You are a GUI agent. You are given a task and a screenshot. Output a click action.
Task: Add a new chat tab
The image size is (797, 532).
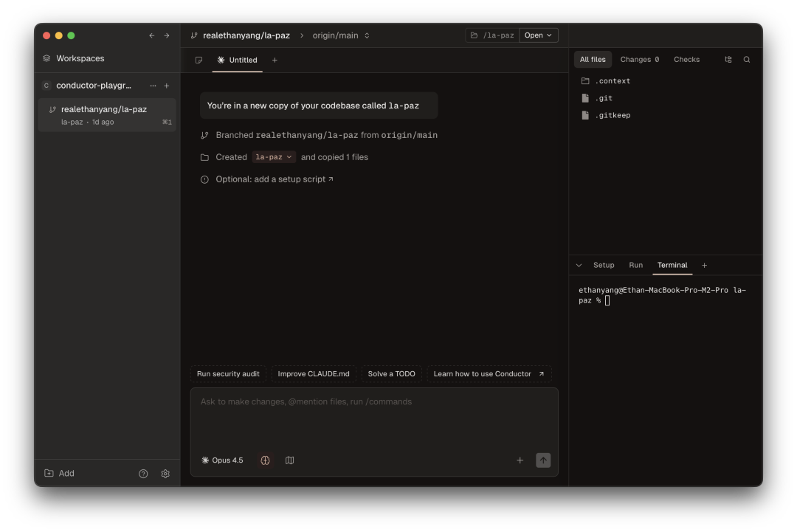pos(275,60)
